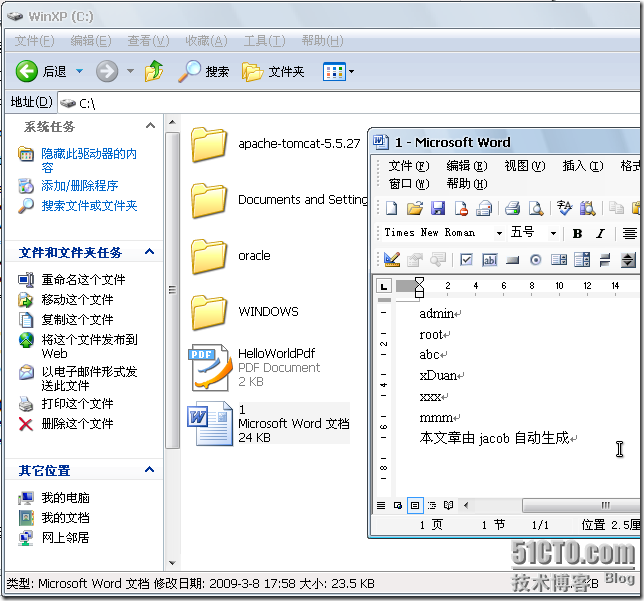Collapse the Other Places section
Viewport: 644px width, 601px height.
[x=150, y=469]
